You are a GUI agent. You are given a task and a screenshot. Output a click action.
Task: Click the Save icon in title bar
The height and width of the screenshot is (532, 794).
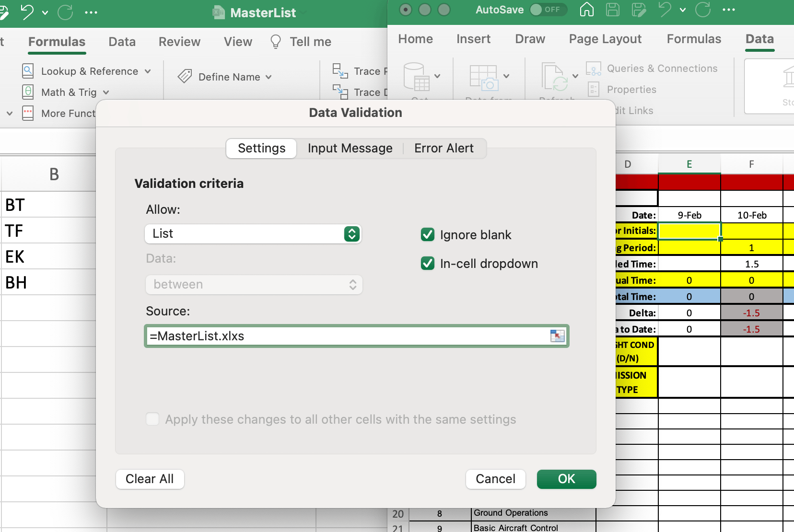click(x=612, y=10)
